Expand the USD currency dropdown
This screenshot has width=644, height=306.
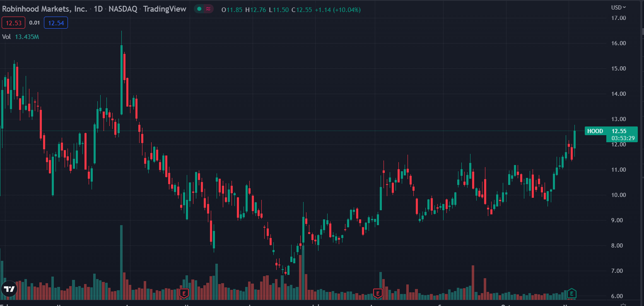pos(619,7)
